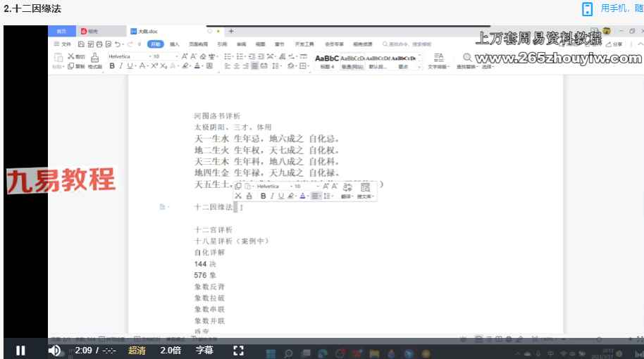Click Windows Start button on taskbar
This screenshot has height=359, width=644.
pyautogui.click(x=270, y=353)
